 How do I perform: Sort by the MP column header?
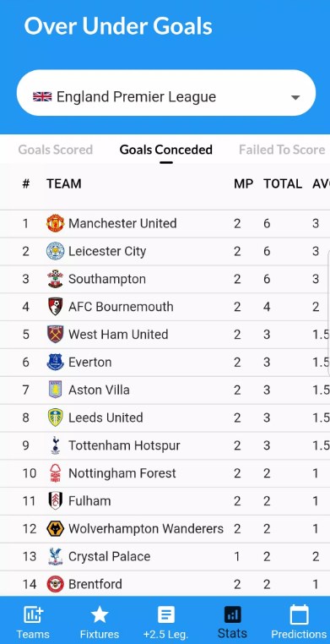tap(244, 183)
